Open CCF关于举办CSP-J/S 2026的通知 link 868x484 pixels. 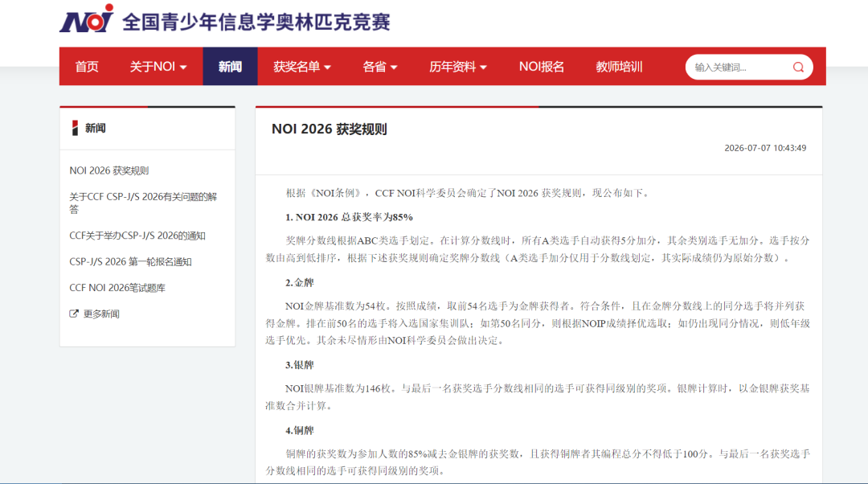[x=137, y=236]
